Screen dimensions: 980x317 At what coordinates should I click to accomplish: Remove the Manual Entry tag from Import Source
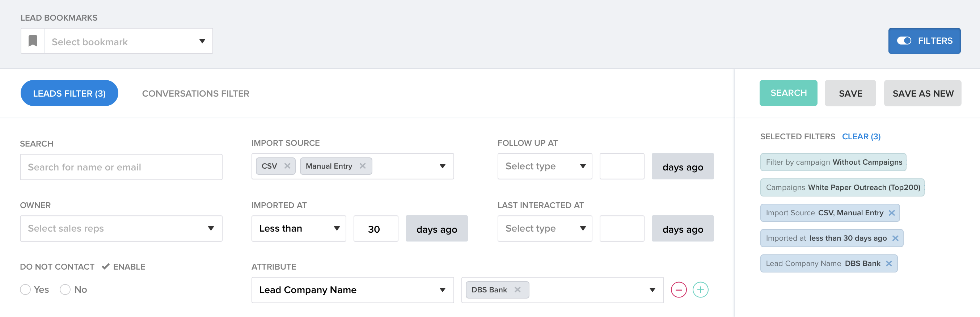coord(363,166)
